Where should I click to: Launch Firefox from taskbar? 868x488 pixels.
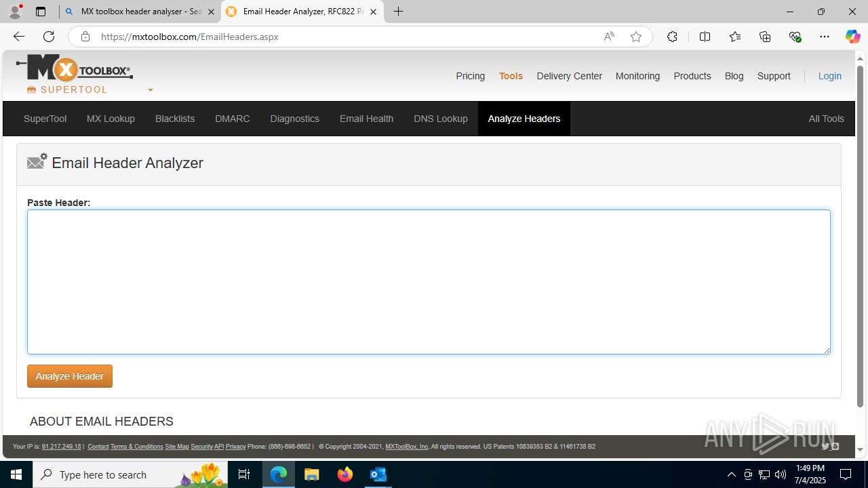pos(345,474)
